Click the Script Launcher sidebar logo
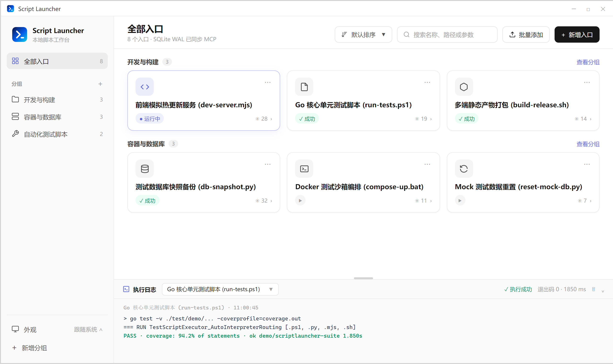 [x=20, y=34]
